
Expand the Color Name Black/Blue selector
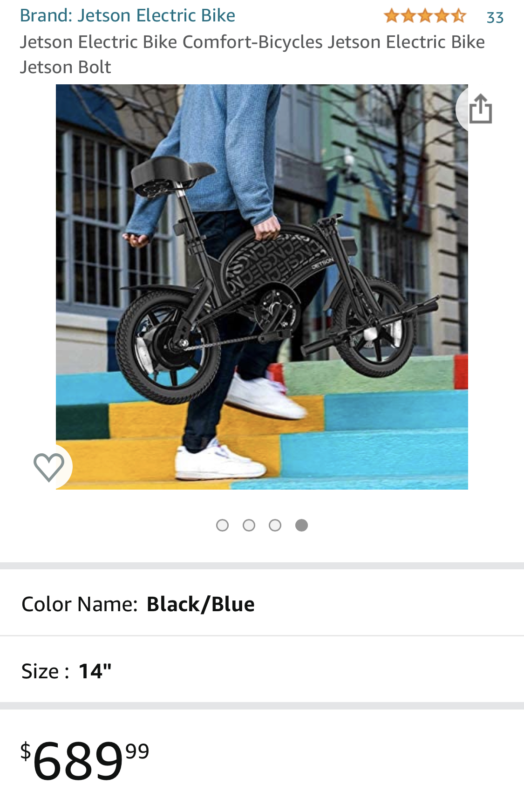click(x=262, y=604)
